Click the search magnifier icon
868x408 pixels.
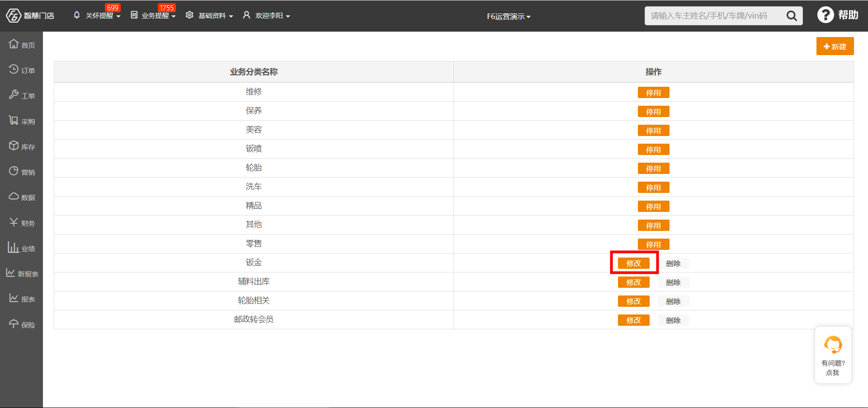coord(792,16)
